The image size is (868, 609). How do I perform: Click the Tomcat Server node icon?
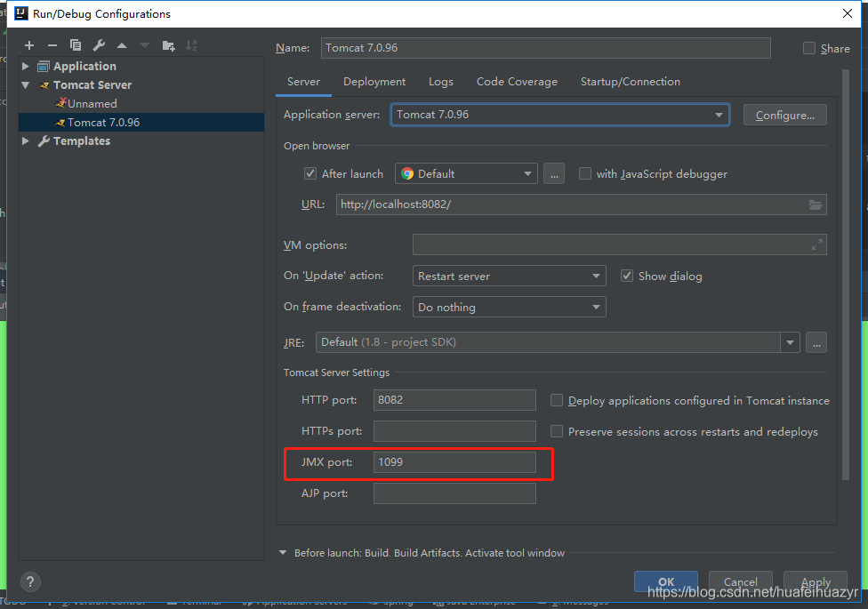click(44, 85)
